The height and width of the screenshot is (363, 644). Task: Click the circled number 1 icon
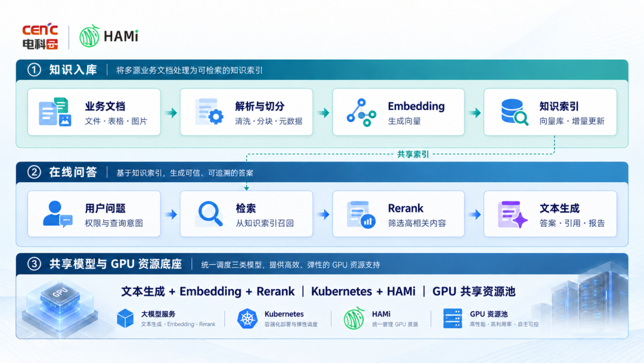coord(34,69)
